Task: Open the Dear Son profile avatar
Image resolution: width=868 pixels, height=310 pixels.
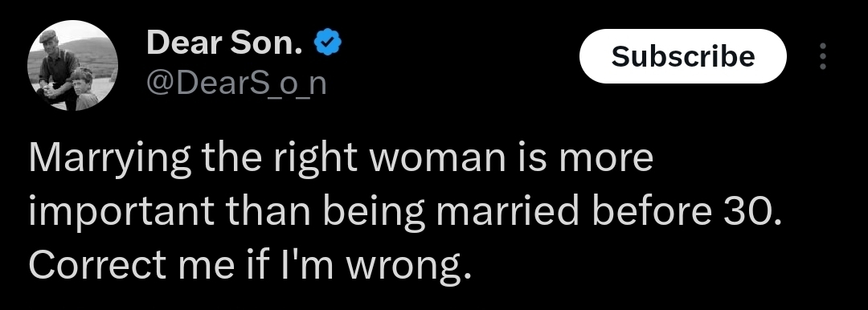Action: click(x=72, y=65)
